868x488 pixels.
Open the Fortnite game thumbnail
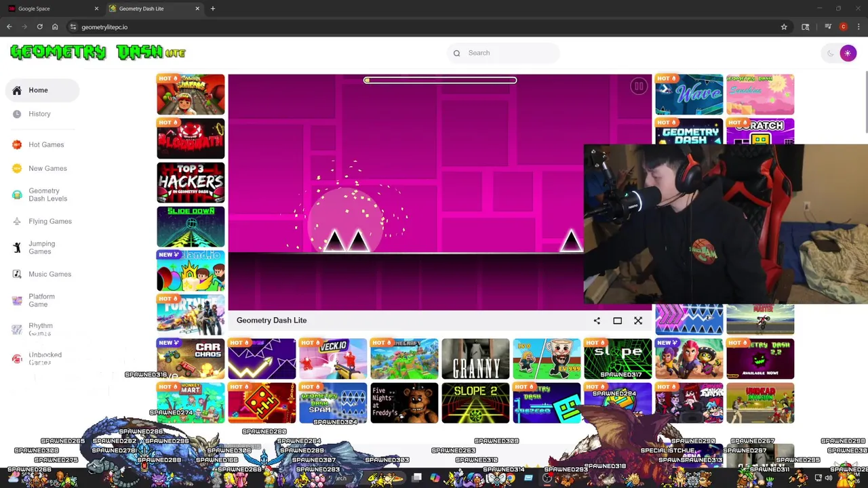point(191,314)
